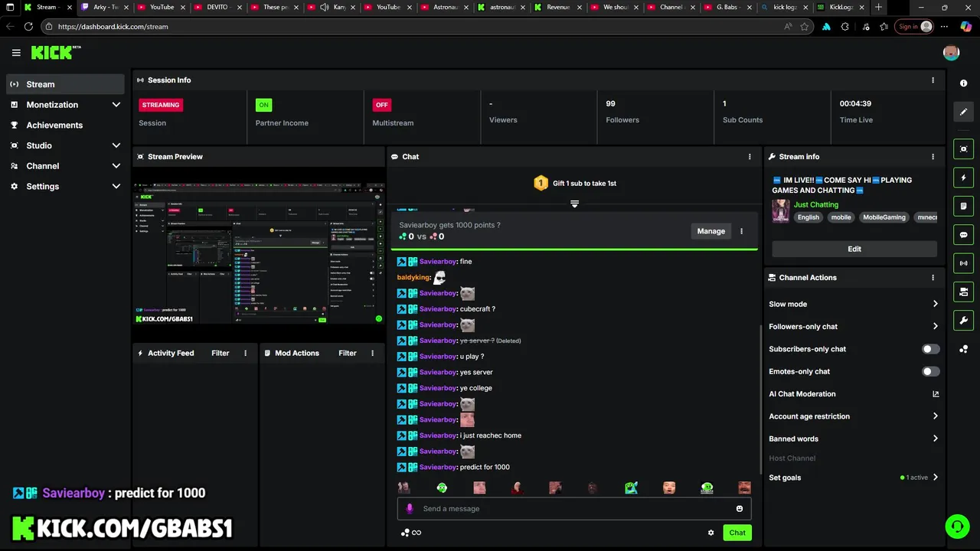The image size is (980, 551).
Task: Open the emoji picker in message box
Action: [x=740, y=509]
